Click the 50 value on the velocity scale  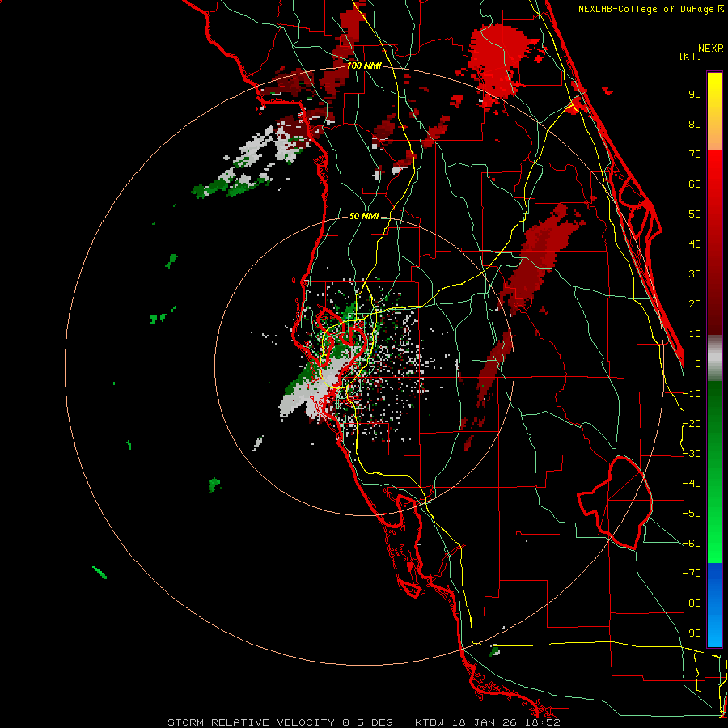[695, 214]
